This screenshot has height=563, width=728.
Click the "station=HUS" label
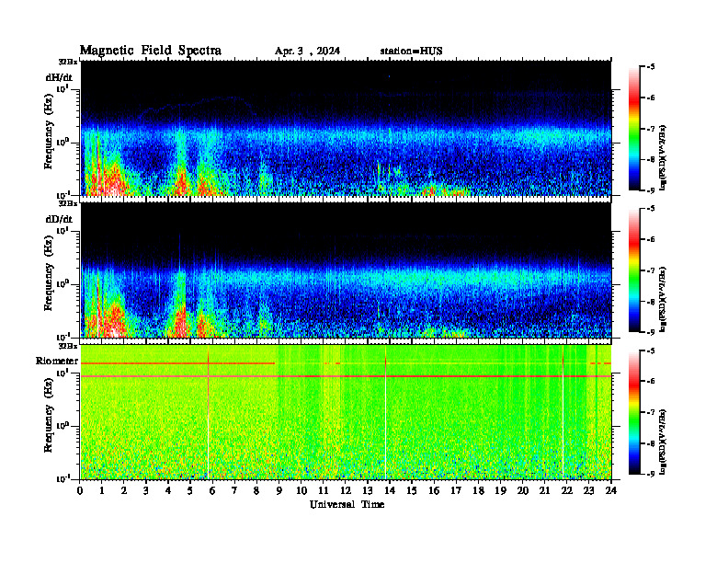click(411, 52)
